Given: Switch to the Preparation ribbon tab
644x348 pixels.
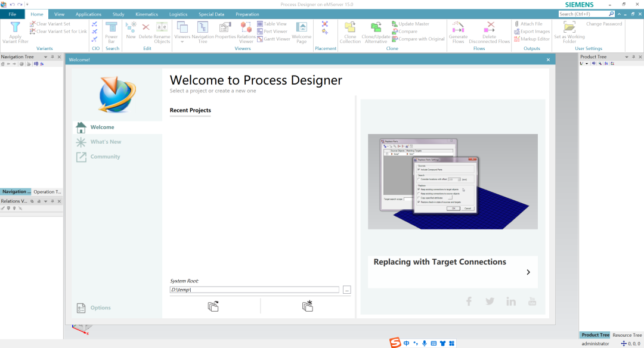Looking at the screenshot, I should click(247, 14).
